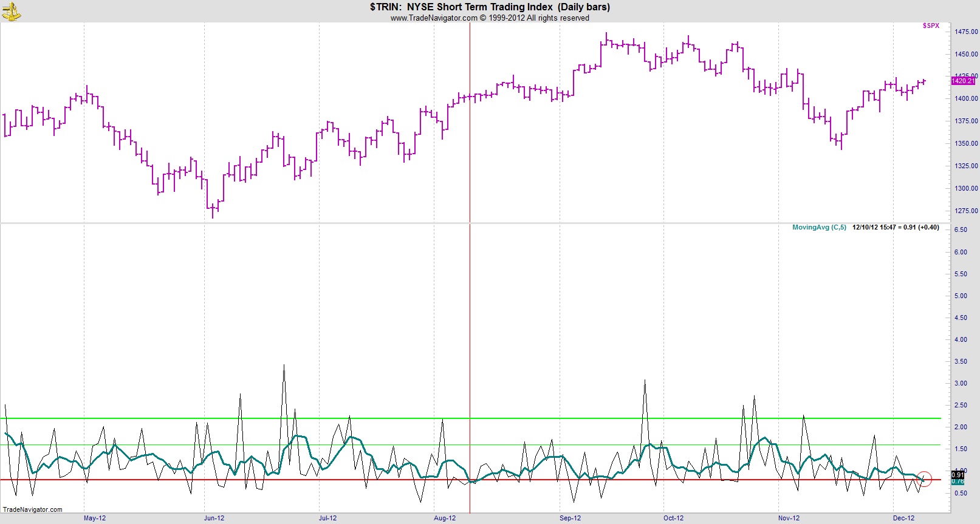Screen dimensions: 980x524
Task: Click the May-12 date label
Action: click(x=95, y=518)
